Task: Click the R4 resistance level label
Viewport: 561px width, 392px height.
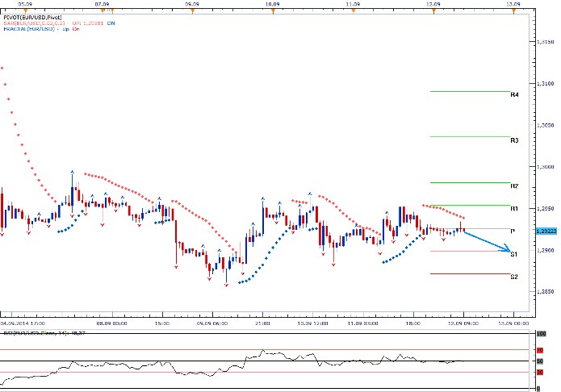Action: [514, 95]
